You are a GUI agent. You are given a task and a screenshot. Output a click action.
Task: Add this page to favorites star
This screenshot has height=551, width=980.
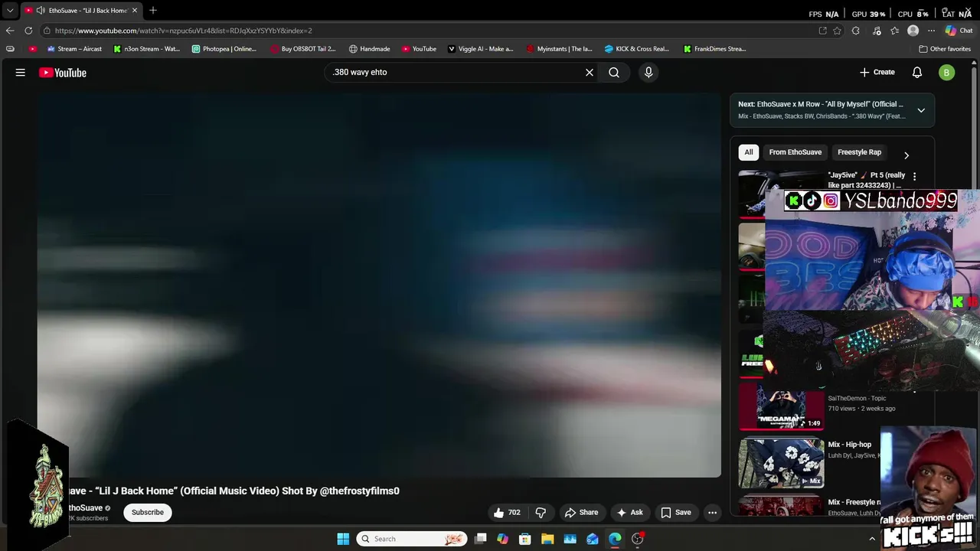coord(837,31)
